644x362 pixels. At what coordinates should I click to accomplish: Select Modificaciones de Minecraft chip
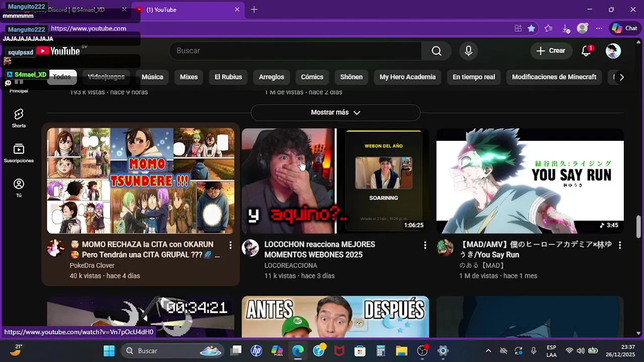pos(554,77)
